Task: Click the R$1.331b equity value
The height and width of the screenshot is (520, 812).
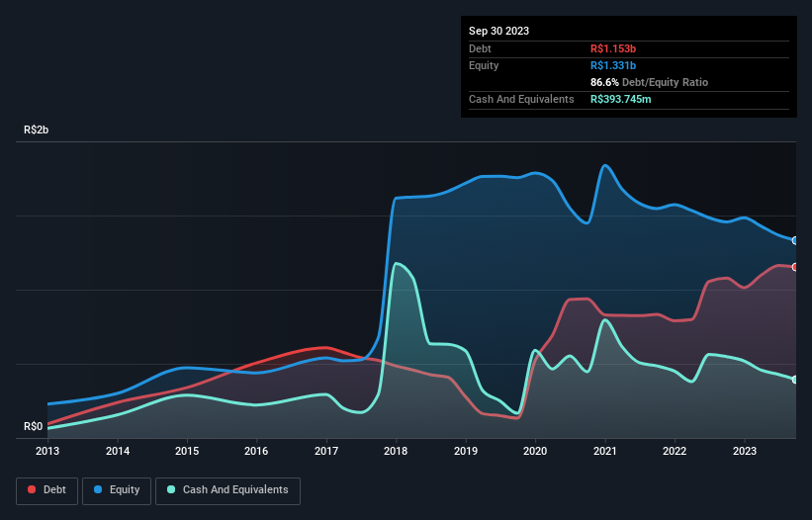Action: coord(613,65)
